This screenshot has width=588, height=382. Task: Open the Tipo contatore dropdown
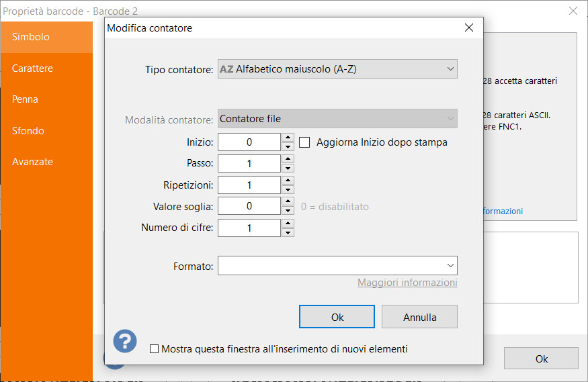(337, 69)
